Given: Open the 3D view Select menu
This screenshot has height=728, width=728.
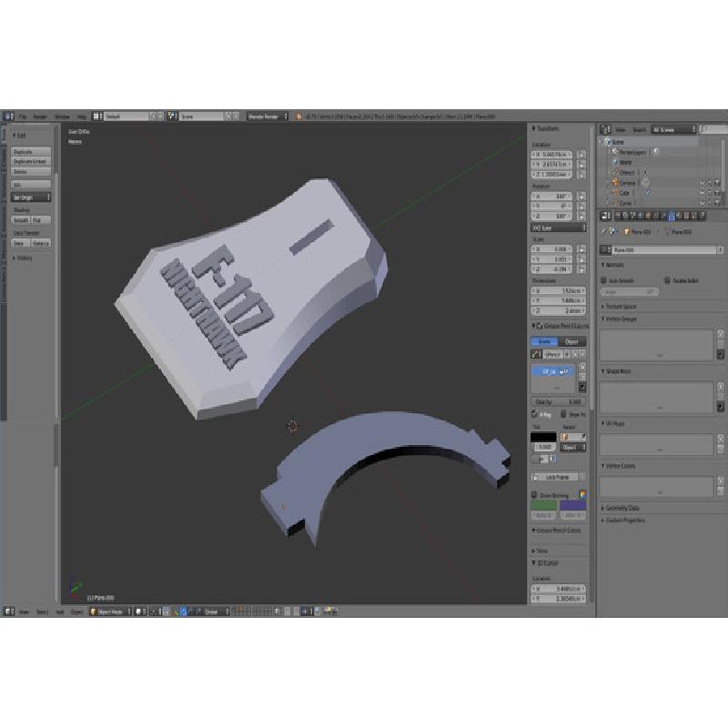Looking at the screenshot, I should tap(42, 612).
